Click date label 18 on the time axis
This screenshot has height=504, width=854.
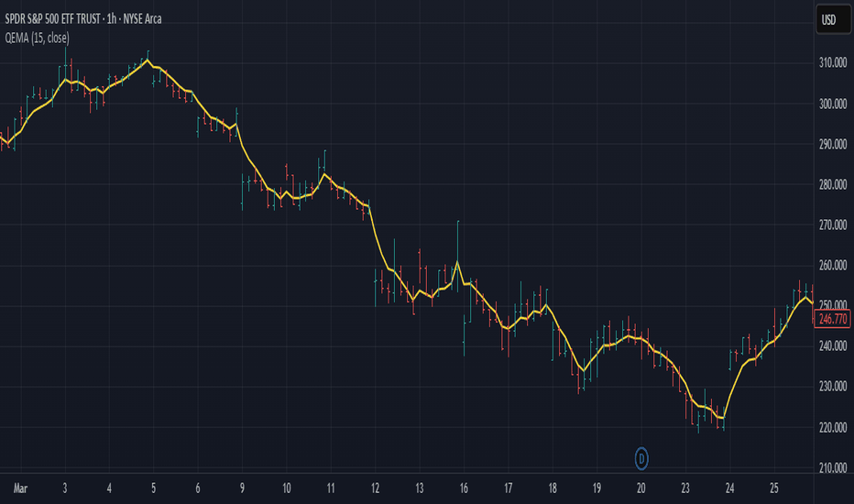[x=553, y=488]
